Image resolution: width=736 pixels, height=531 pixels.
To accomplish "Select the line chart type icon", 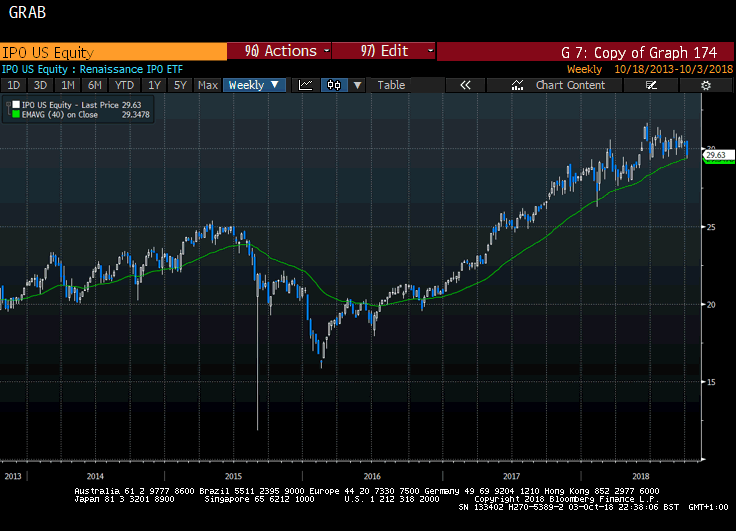I will [x=306, y=85].
